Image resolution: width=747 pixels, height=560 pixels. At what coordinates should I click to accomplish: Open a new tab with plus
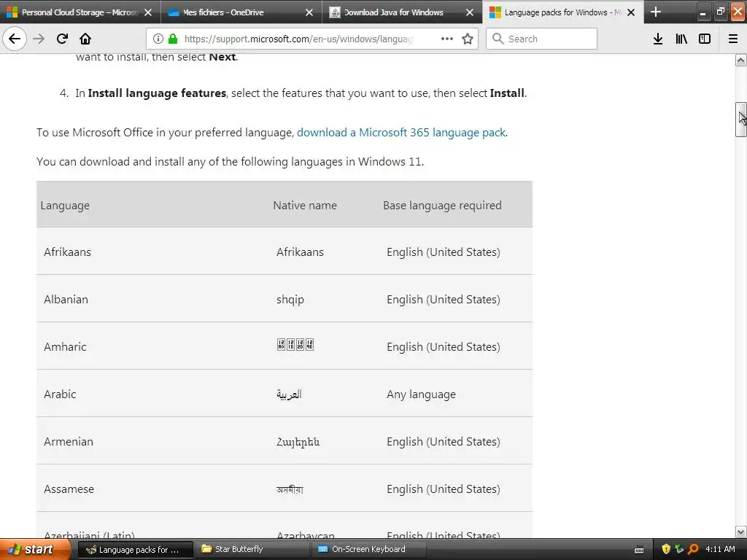click(x=656, y=12)
